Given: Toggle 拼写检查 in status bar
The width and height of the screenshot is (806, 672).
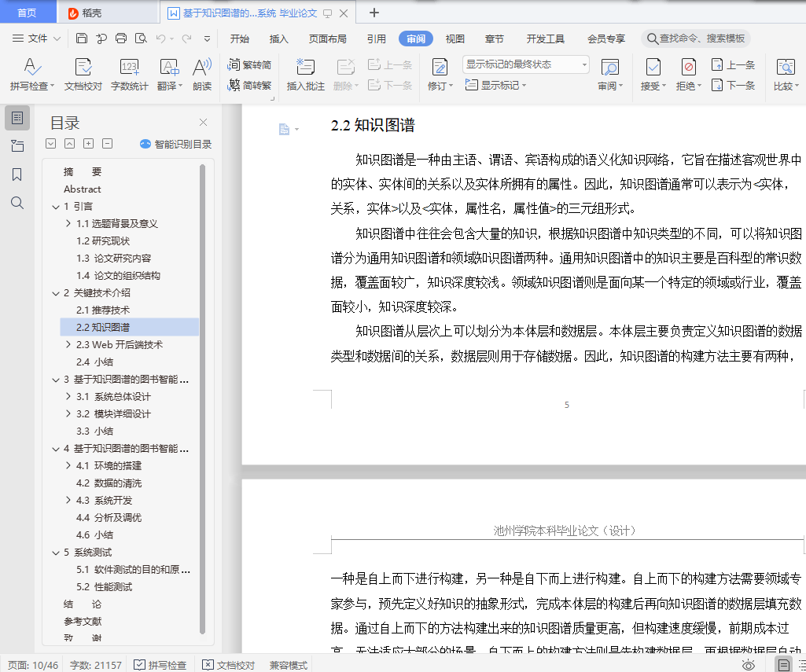Looking at the screenshot, I should [160, 665].
